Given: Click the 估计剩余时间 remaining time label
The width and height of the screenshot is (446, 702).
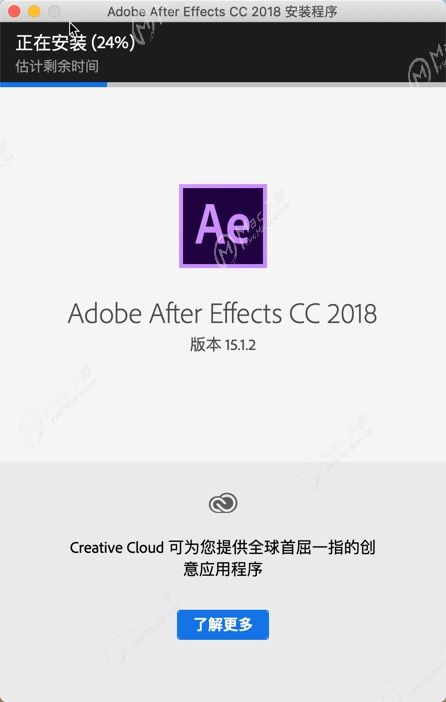Looking at the screenshot, I should click(x=57, y=66).
